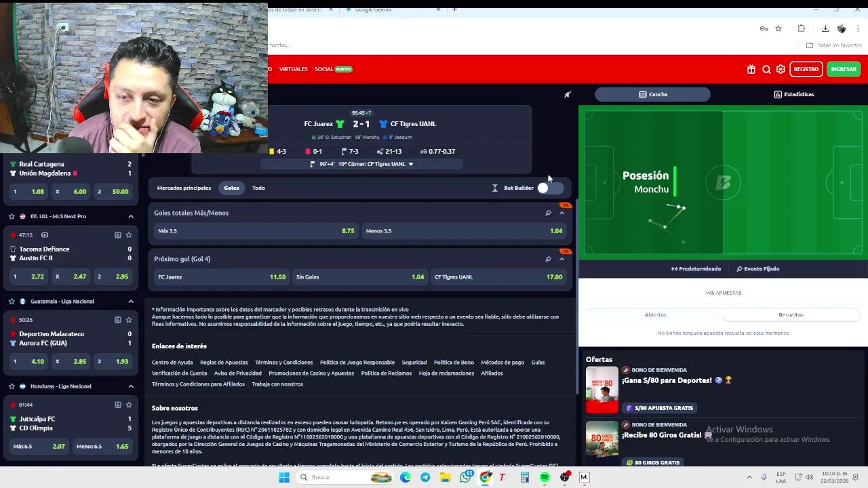Pin the Goles totales Más/Menos market
868x488 pixels.
(x=548, y=213)
